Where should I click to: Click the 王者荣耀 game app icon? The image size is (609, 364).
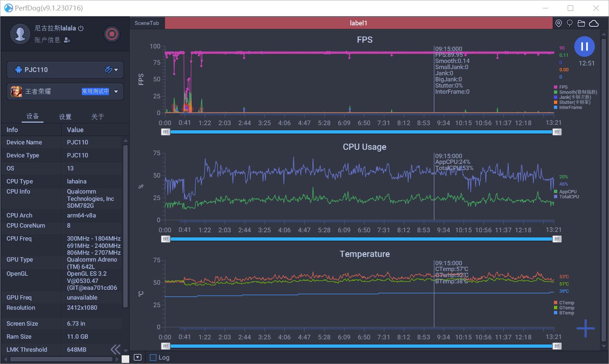[x=16, y=92]
